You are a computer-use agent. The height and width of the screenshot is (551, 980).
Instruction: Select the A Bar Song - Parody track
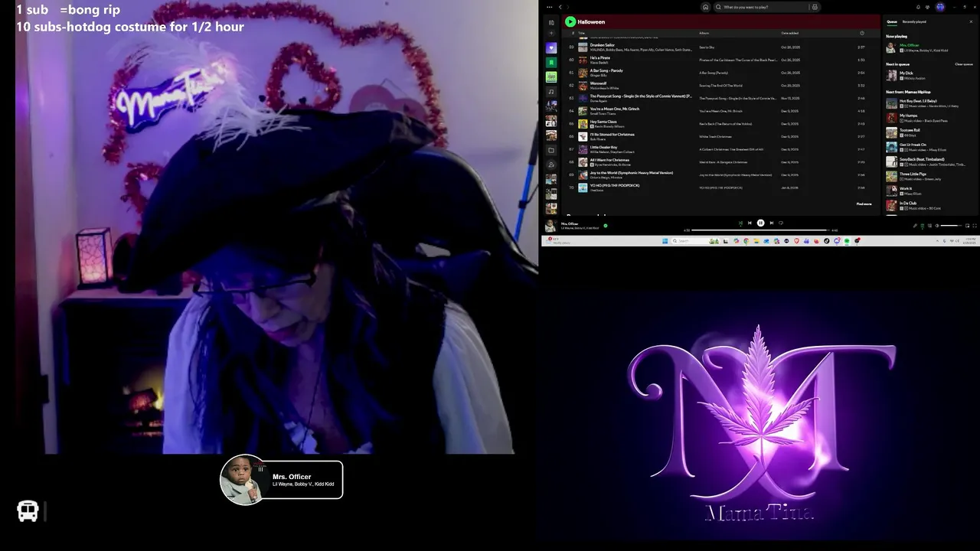coord(722,73)
